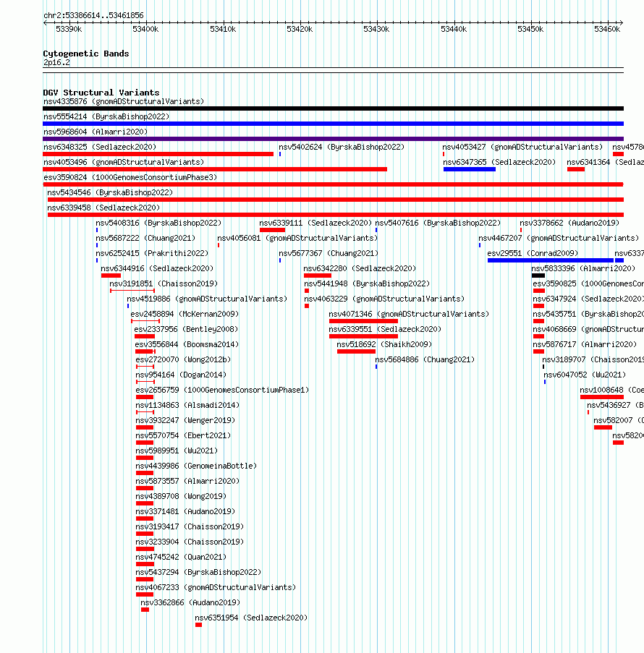Click the red bar under nsv4053496
This screenshot has height=653, width=644.
pos(215,169)
